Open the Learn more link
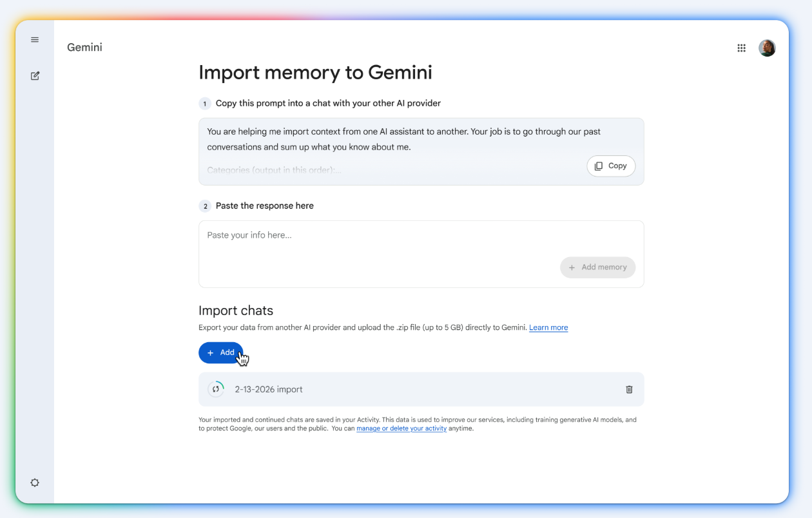Screen dimensions: 812x518 tap(548, 328)
